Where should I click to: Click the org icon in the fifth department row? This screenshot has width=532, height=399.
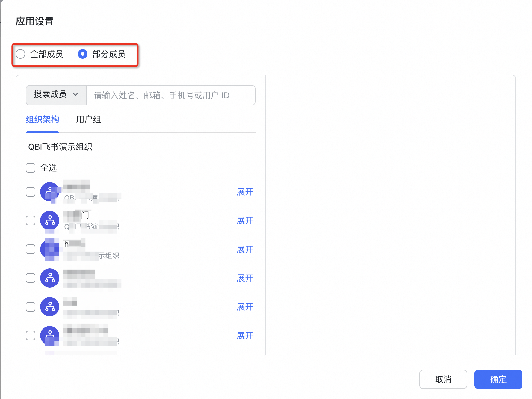coord(50,307)
